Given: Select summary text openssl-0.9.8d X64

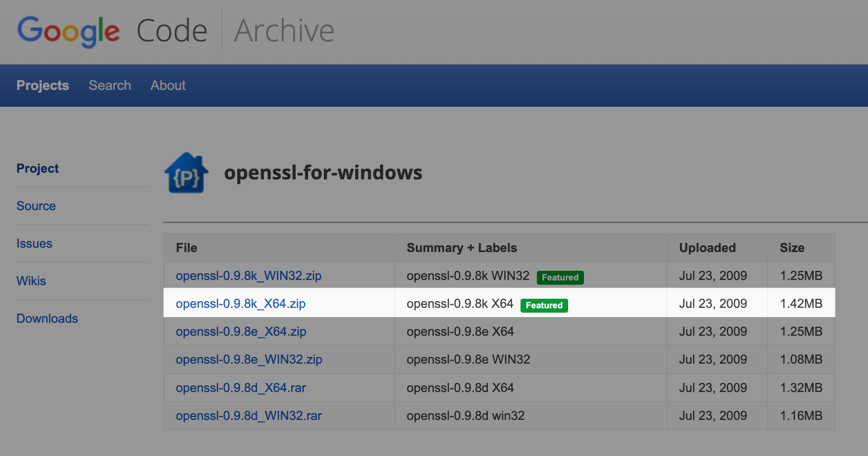Looking at the screenshot, I should pos(460,388).
